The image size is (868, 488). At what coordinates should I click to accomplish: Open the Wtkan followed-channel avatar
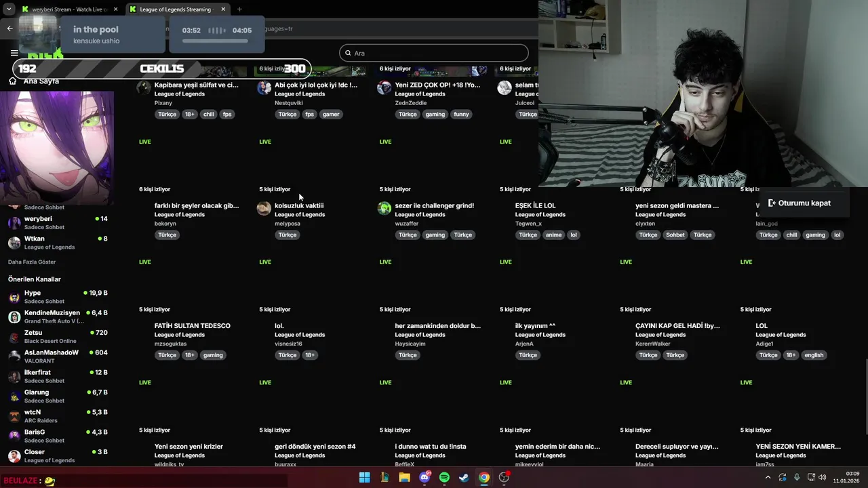[x=14, y=243]
